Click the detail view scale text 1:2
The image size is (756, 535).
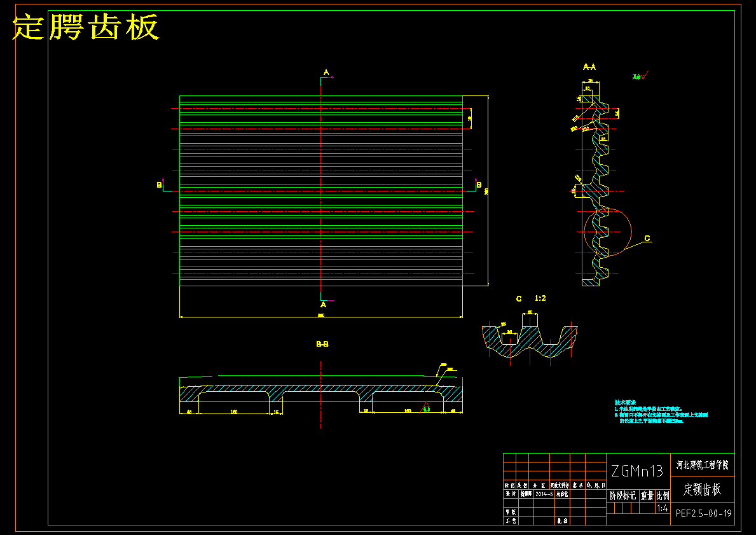tap(540, 298)
